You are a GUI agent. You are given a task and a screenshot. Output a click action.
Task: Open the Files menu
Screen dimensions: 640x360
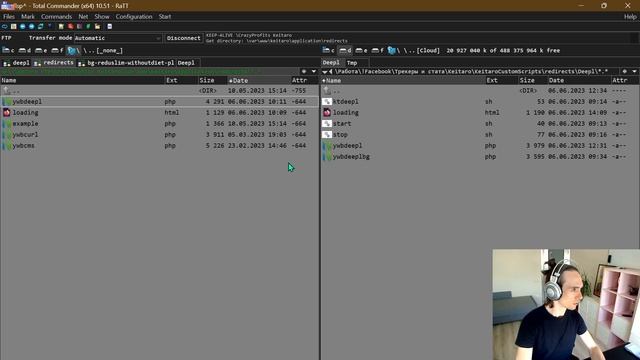pos(9,17)
